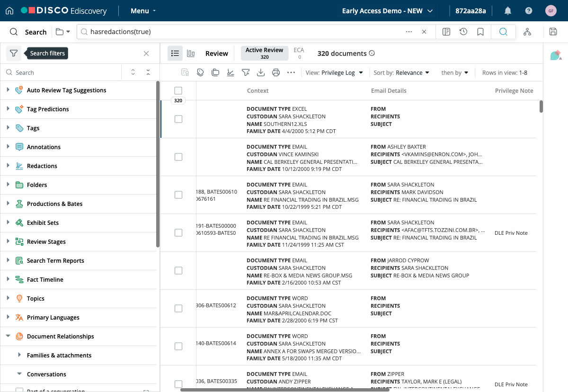Click the Early Access Demo - NEW selector
Screen dimensions: 568x392
(x=388, y=11)
